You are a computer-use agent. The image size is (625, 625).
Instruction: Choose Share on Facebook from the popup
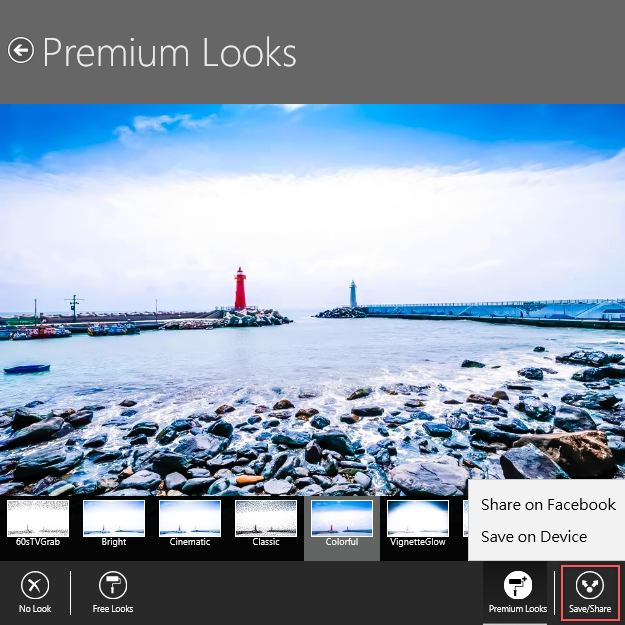pyautogui.click(x=547, y=505)
